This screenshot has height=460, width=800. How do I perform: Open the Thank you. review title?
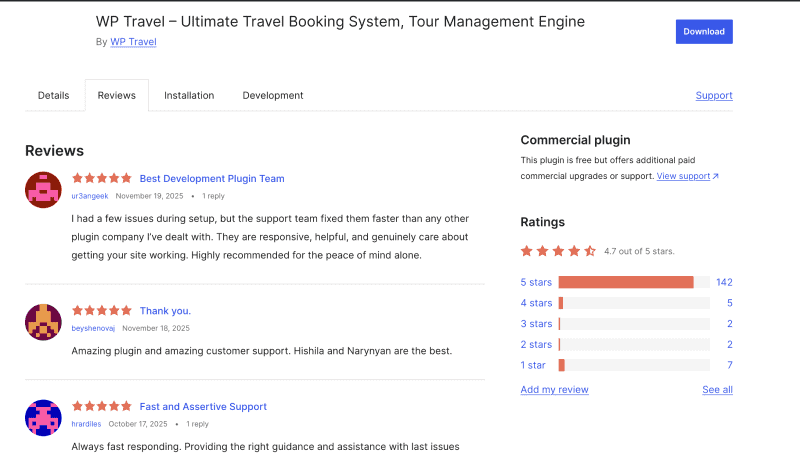(x=165, y=311)
